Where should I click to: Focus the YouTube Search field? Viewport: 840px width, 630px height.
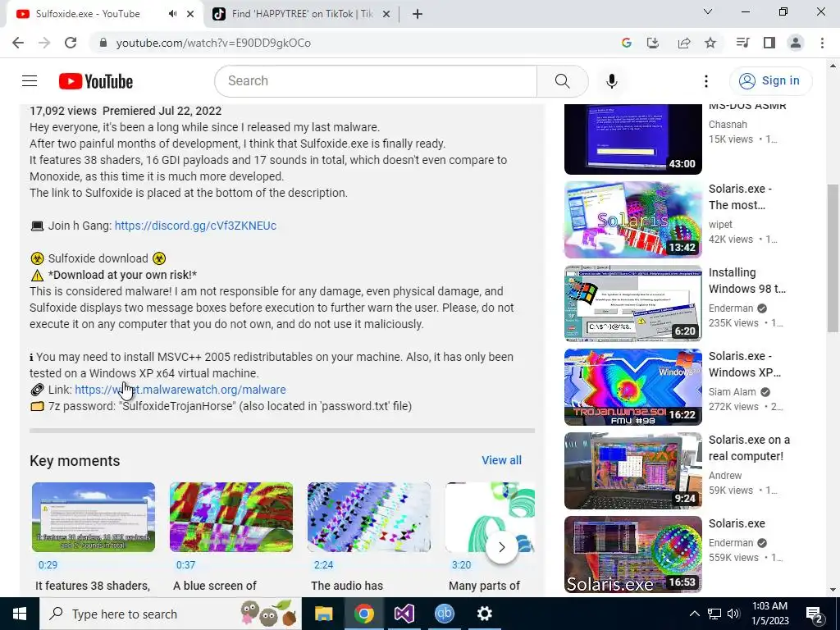click(x=376, y=81)
